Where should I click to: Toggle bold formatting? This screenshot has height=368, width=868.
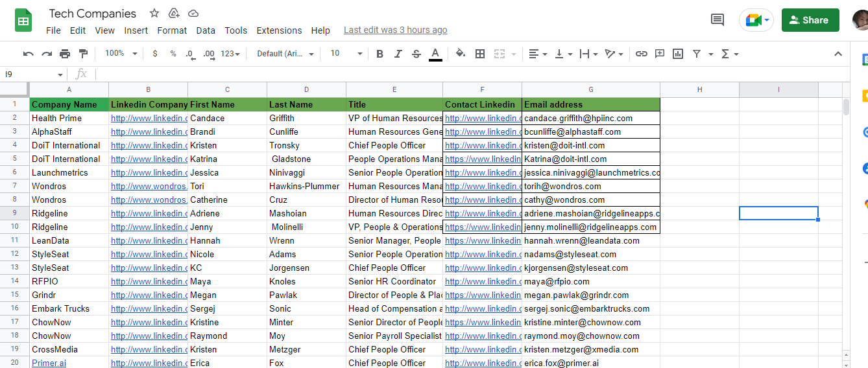pyautogui.click(x=380, y=54)
